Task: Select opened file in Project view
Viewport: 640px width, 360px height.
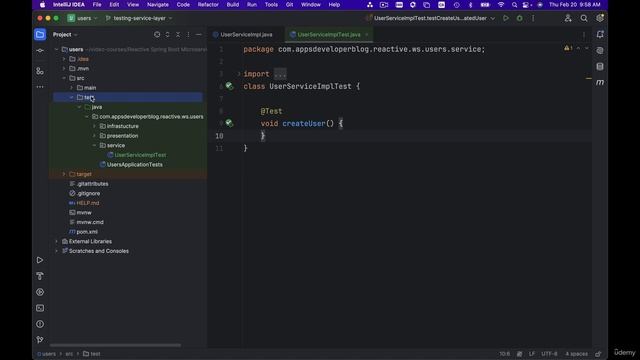Action: tap(157, 35)
